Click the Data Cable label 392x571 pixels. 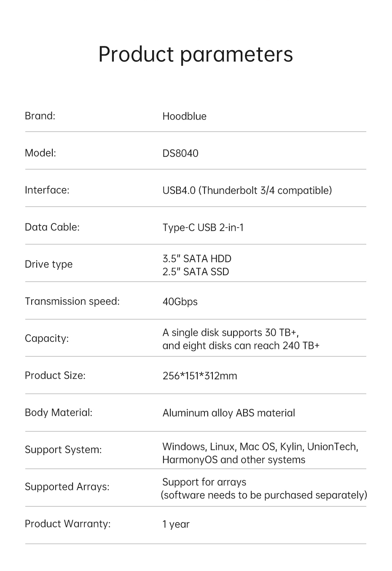(x=52, y=227)
